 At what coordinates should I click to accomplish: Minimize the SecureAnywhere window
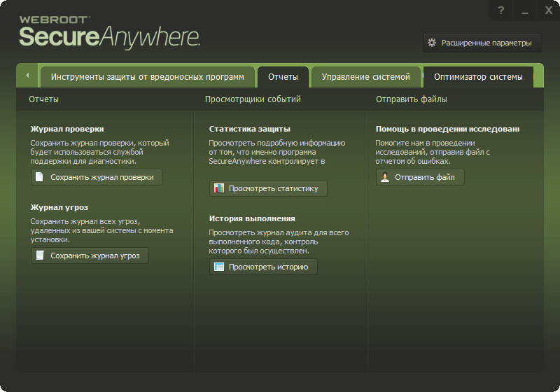point(524,10)
